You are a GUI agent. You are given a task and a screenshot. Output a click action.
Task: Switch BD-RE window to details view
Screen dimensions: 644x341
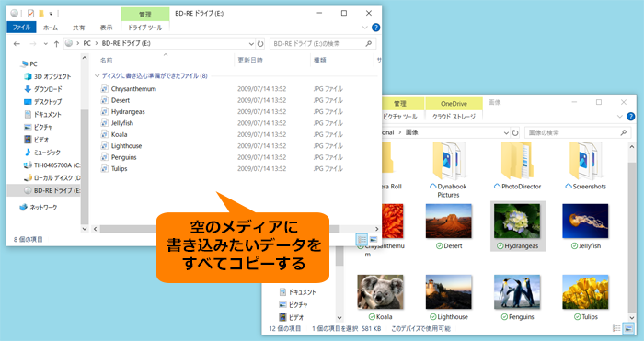362,240
